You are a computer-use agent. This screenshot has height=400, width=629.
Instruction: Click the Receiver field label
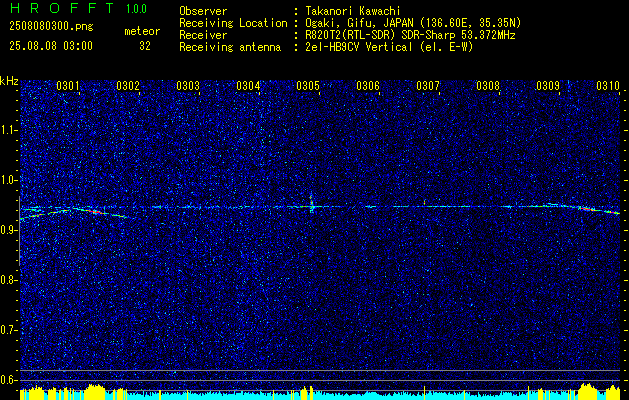tap(203, 35)
